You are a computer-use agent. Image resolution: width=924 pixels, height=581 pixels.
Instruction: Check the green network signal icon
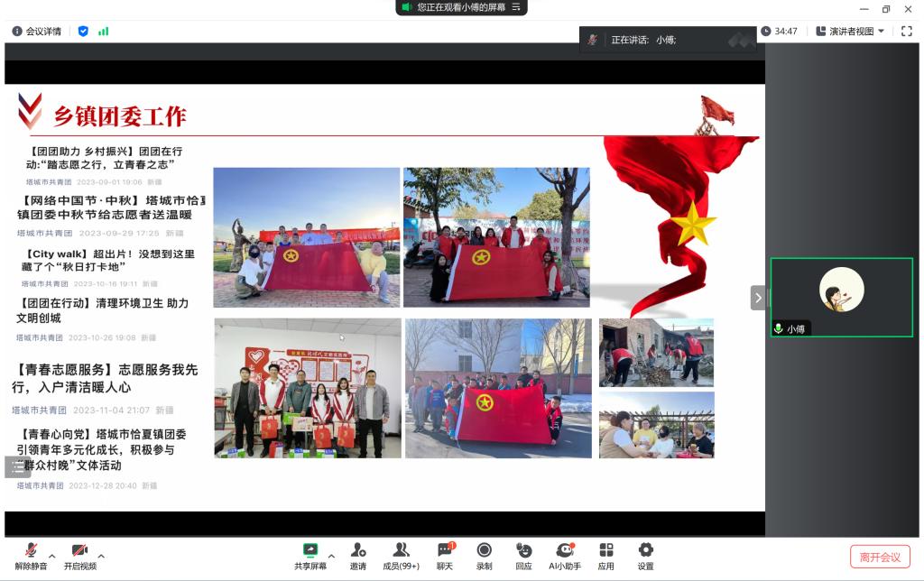click(104, 32)
